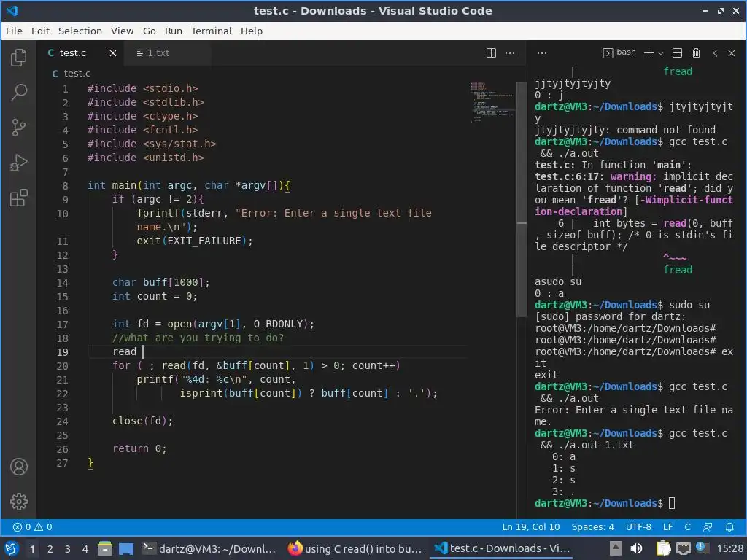Close the test.c editor tab
This screenshot has width=747, height=560.
coord(113,53)
